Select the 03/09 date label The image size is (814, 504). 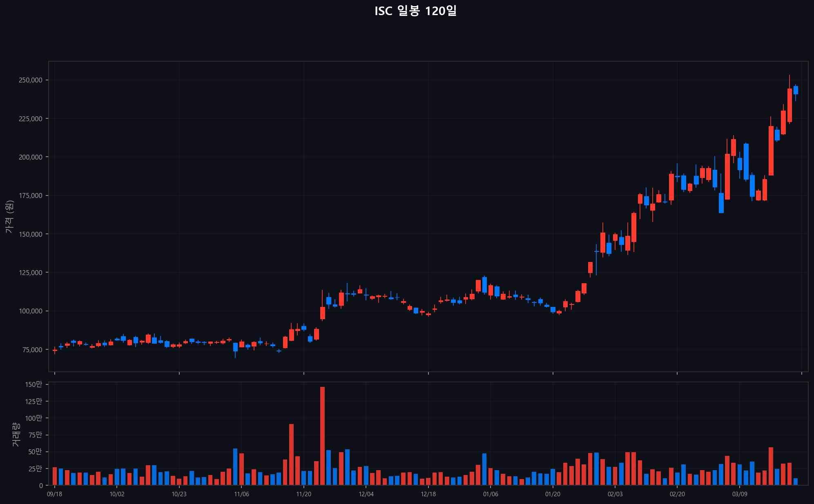click(740, 494)
